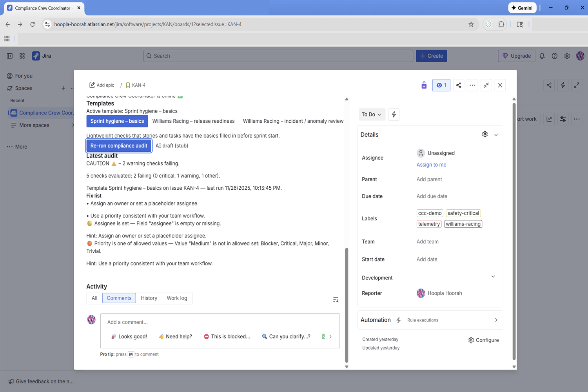The width and height of the screenshot is (588, 392).
Task: Insert Can you clarify...? quick comment
Action: coord(286,336)
